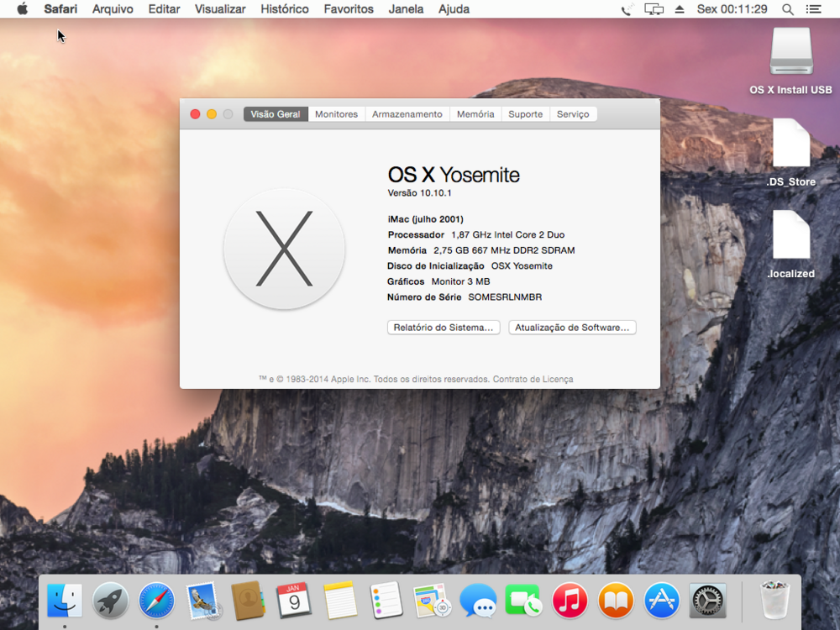
Task: Switch to the Memória tab
Action: [475, 114]
